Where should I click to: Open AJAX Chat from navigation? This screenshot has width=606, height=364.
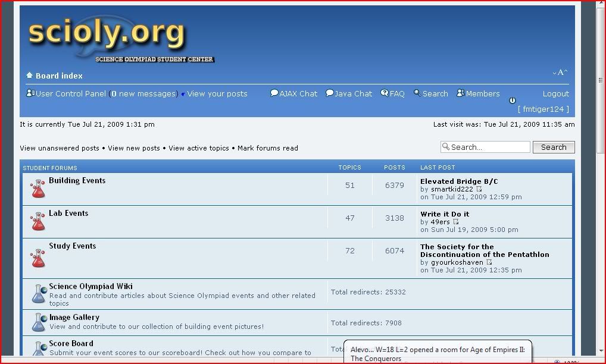pyautogui.click(x=298, y=94)
